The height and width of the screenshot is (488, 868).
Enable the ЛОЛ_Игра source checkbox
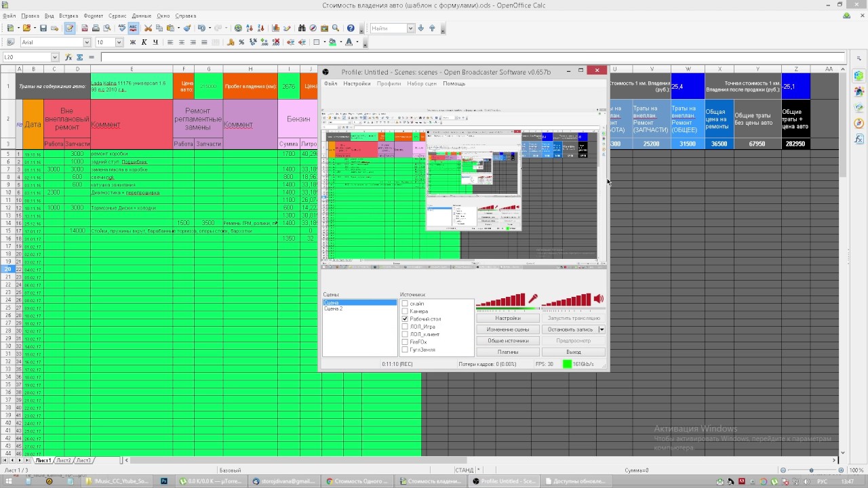[x=405, y=327]
